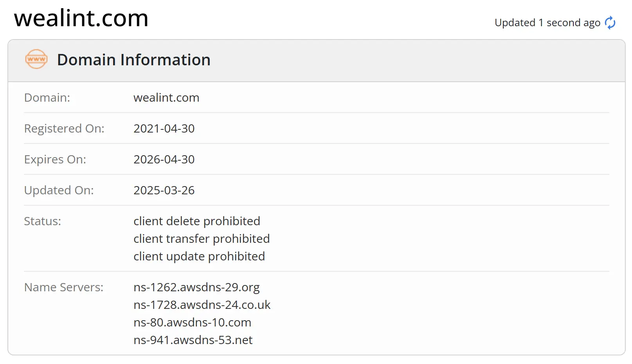Click ns-80.awsdns-10.com name server
632x364 pixels.
(x=192, y=323)
